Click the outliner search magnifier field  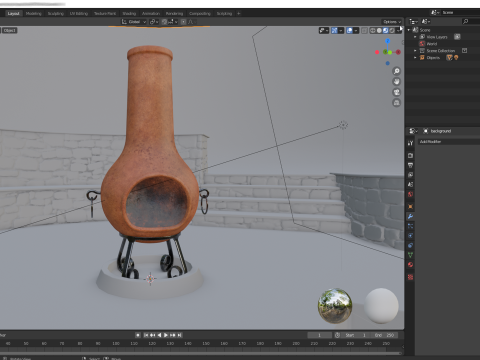[471, 21]
